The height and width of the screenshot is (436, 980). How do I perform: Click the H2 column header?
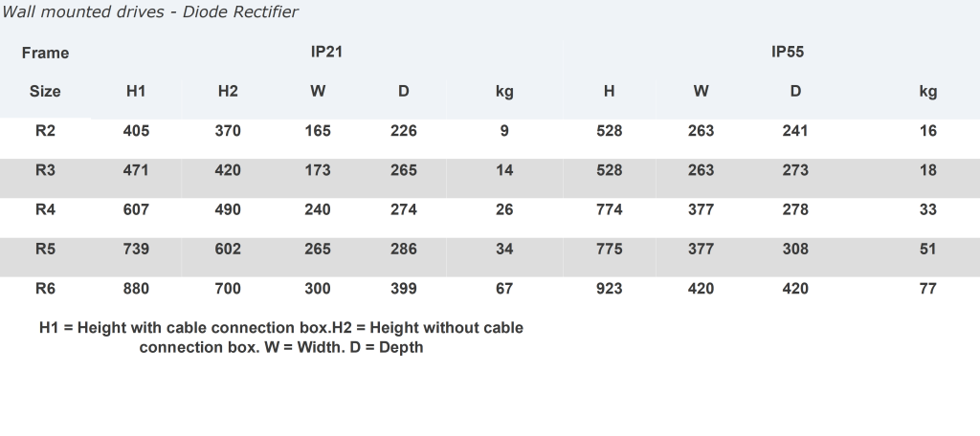pyautogui.click(x=228, y=92)
